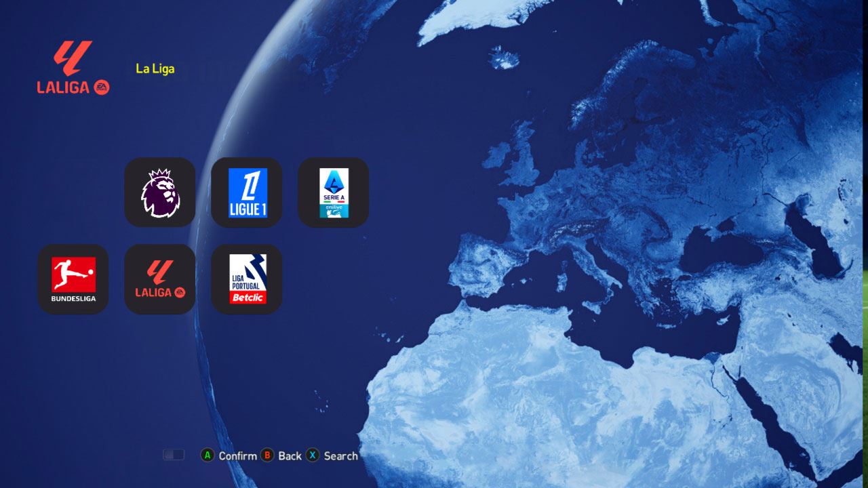Click the large LALIGA logo in header
The width and height of the screenshot is (868, 488).
pyautogui.click(x=73, y=68)
